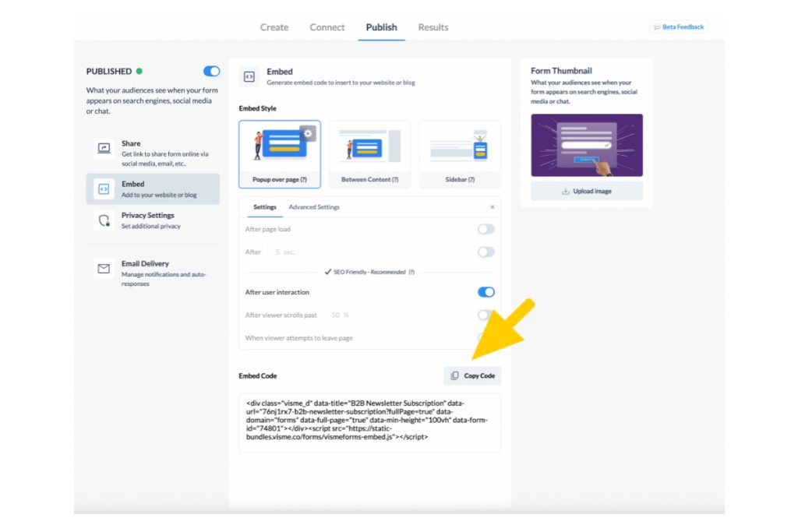798x532 pixels.
Task: Click the clipboard icon inside Copy Code
Action: [455, 375]
